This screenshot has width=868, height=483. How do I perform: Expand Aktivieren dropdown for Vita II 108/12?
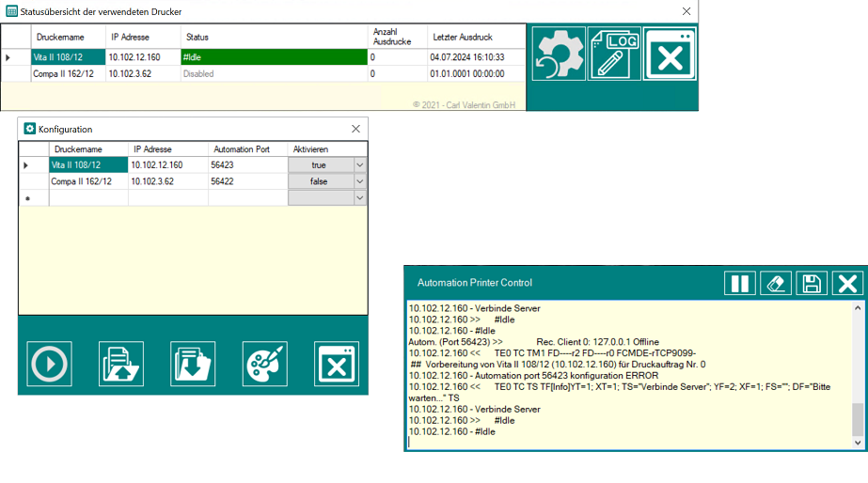click(x=358, y=165)
